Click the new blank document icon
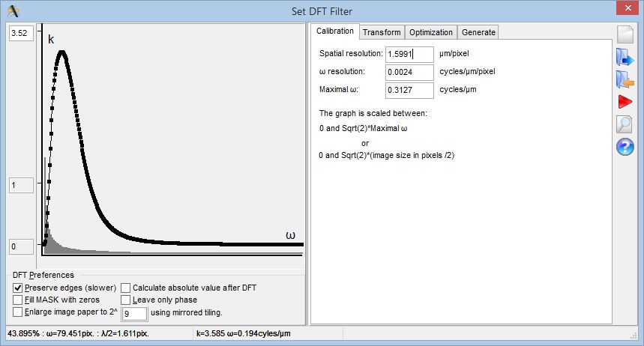This screenshot has width=644, height=346. (625, 34)
